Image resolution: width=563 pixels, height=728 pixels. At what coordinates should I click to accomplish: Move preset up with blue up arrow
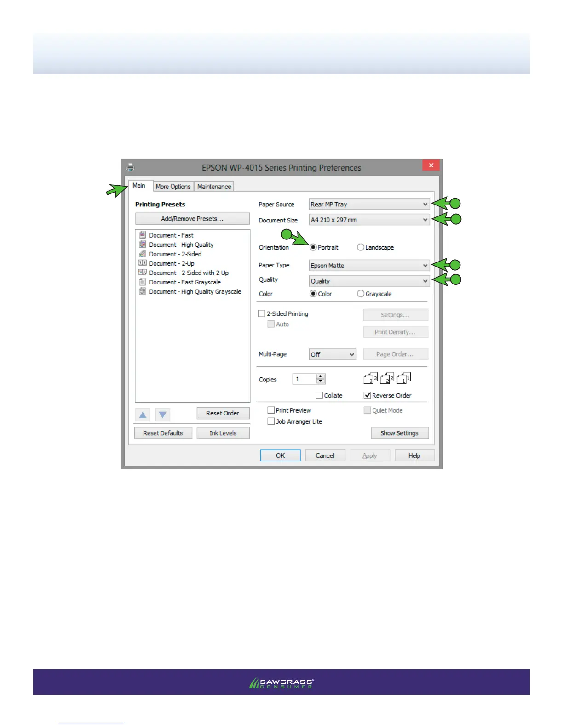point(143,415)
